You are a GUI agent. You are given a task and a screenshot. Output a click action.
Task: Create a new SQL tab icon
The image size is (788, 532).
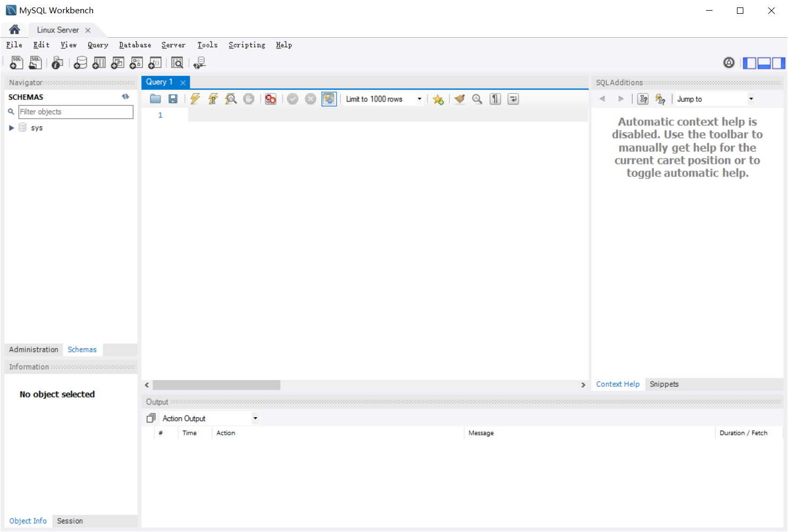point(16,63)
